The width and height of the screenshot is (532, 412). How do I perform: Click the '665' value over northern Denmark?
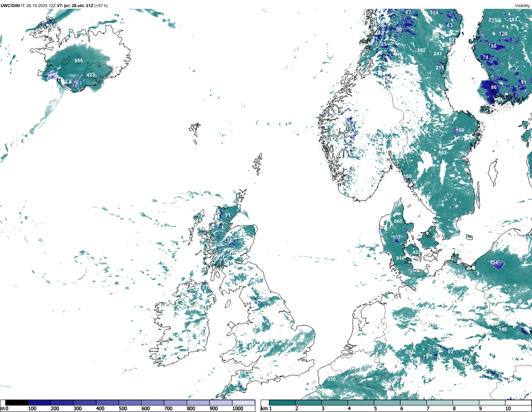tap(398, 221)
